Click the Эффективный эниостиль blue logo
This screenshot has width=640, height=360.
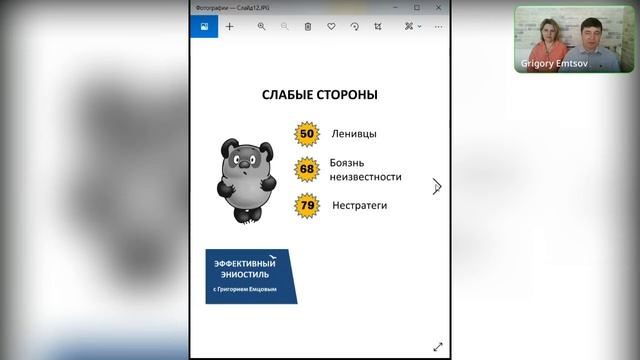click(251, 276)
